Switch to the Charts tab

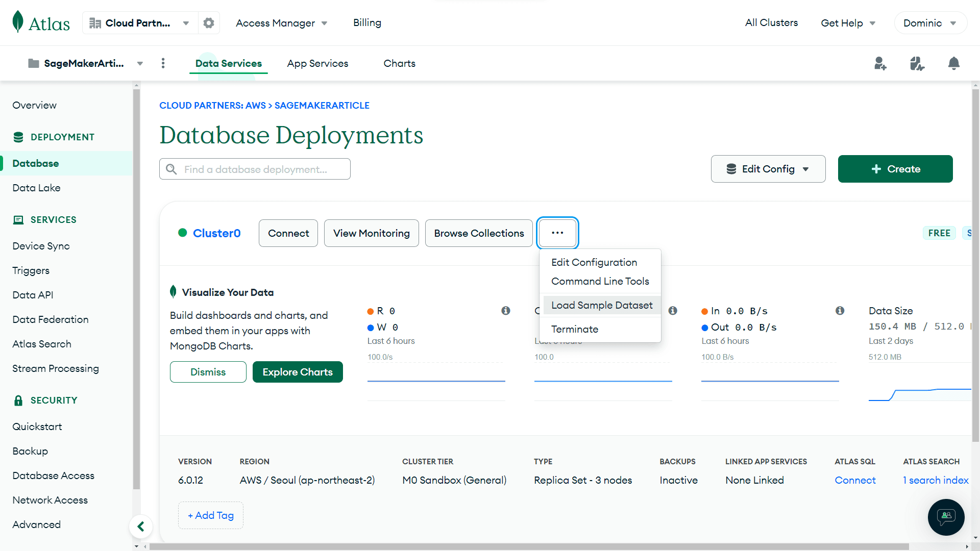click(x=399, y=63)
